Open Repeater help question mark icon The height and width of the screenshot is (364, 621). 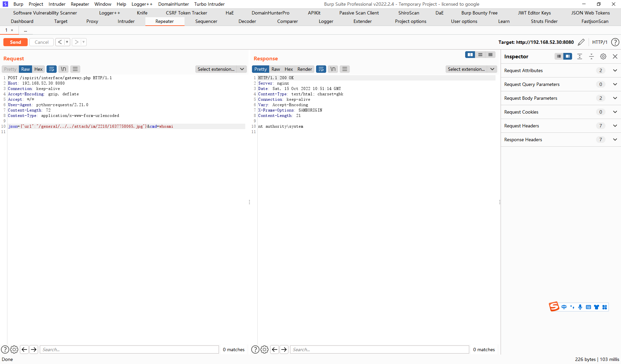[x=615, y=42]
